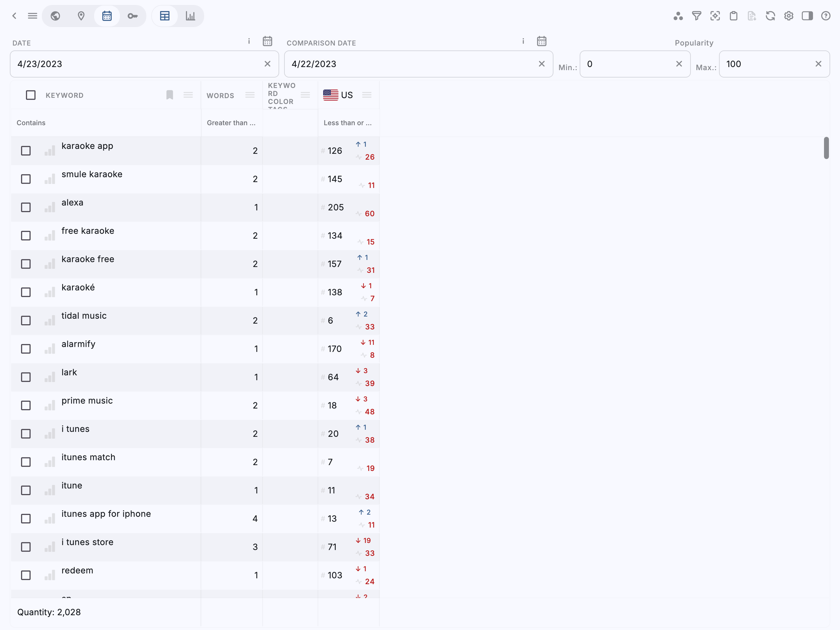Click the refresh icon
The image size is (840, 630).
(x=770, y=16)
